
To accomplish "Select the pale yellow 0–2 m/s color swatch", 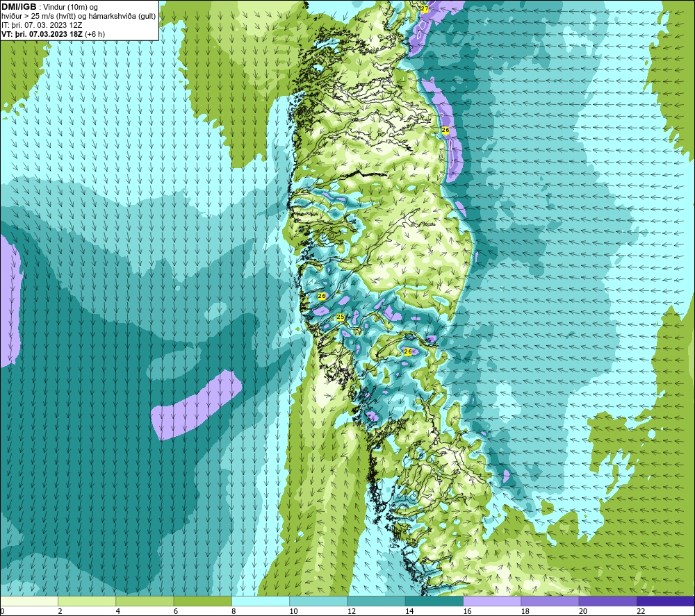I will click(29, 601).
